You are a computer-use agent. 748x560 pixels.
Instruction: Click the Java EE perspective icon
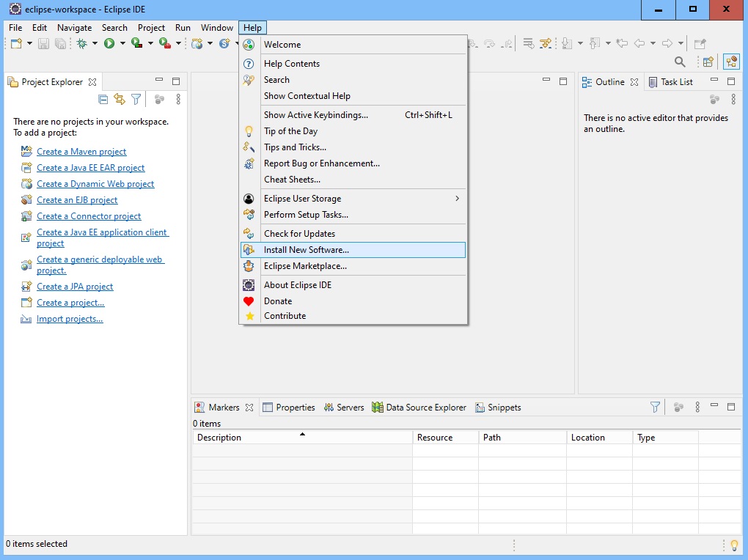click(731, 62)
